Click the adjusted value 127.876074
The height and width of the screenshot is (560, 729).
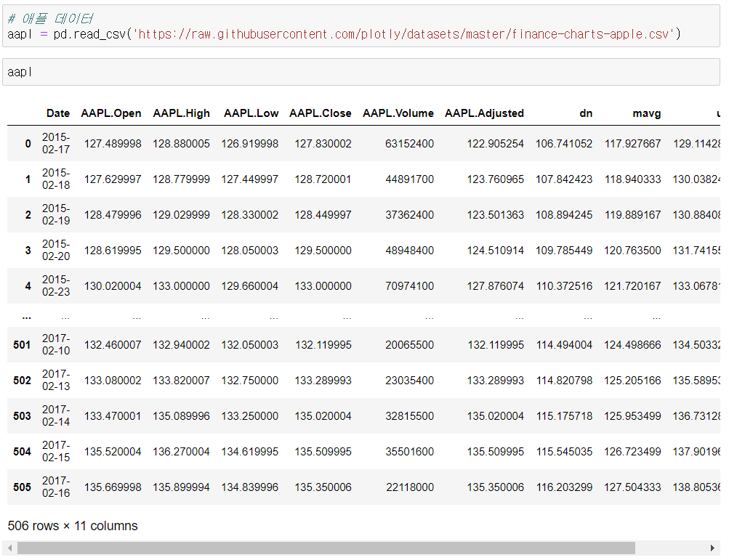496,285
